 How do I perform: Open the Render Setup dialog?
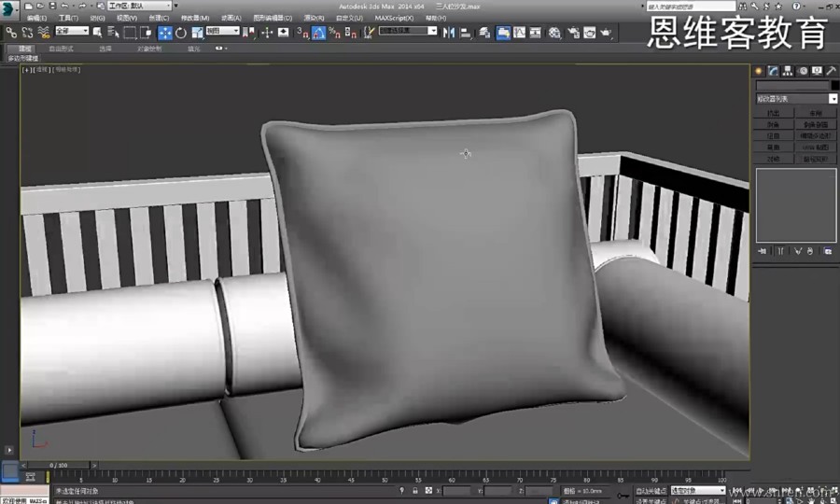572,33
